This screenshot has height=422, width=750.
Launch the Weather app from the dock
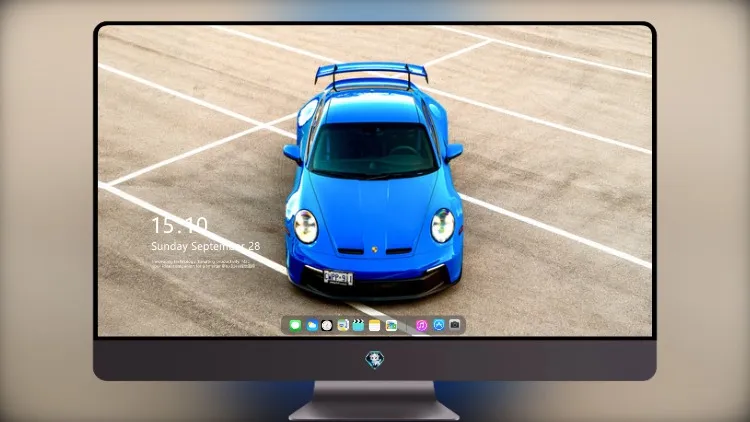pyautogui.click(x=312, y=325)
